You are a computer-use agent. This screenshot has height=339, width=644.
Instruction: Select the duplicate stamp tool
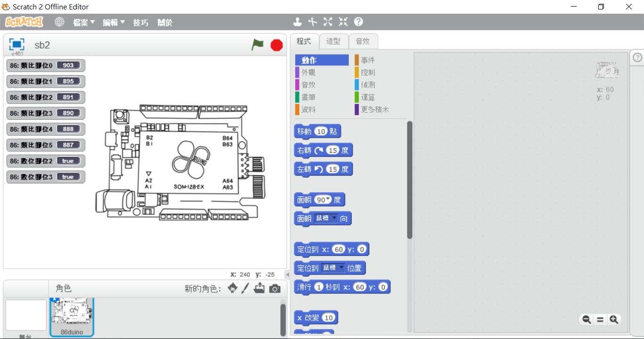point(297,22)
